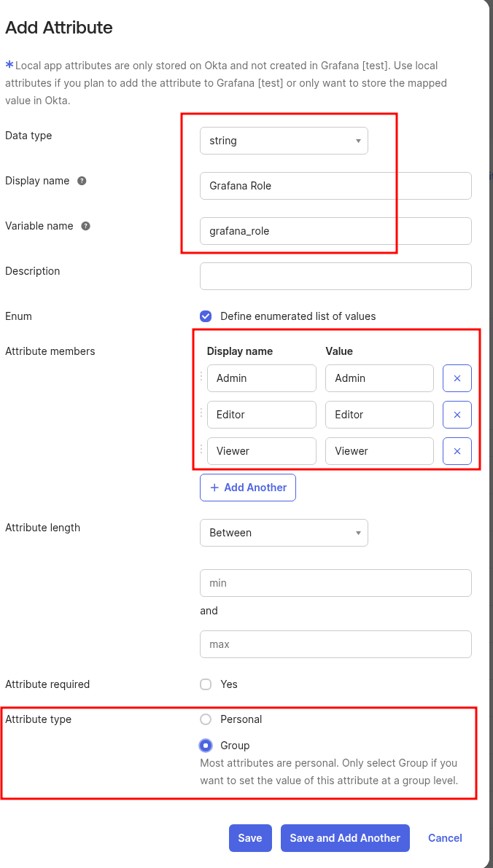This screenshot has height=868, width=493.
Task: Click drag handle of Admin row
Action: tap(201, 377)
